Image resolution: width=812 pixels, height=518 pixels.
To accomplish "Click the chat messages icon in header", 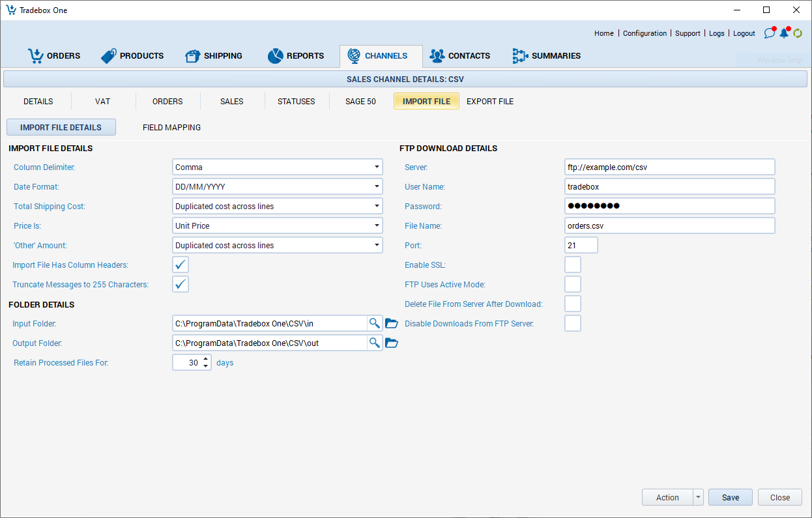I will [770, 33].
